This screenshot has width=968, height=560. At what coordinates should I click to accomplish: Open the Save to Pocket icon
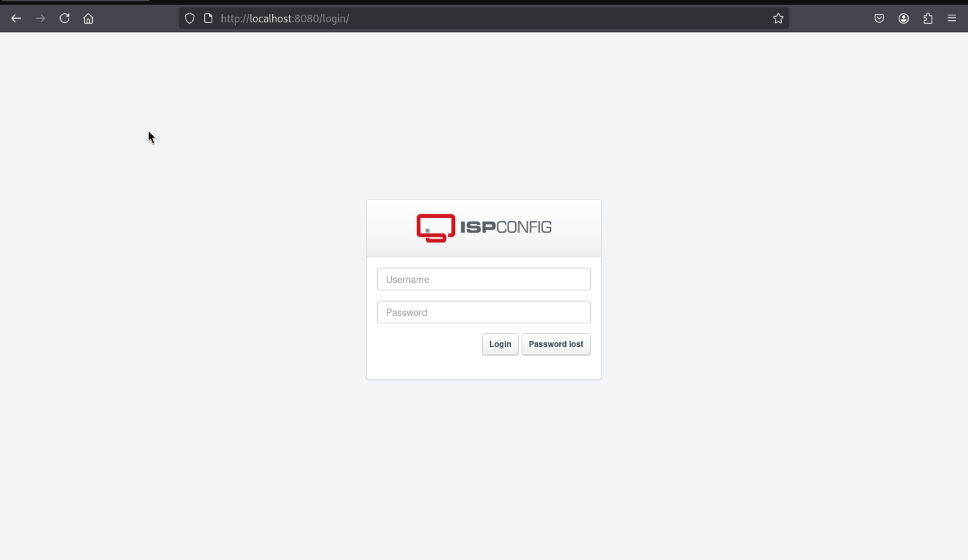pos(879,18)
